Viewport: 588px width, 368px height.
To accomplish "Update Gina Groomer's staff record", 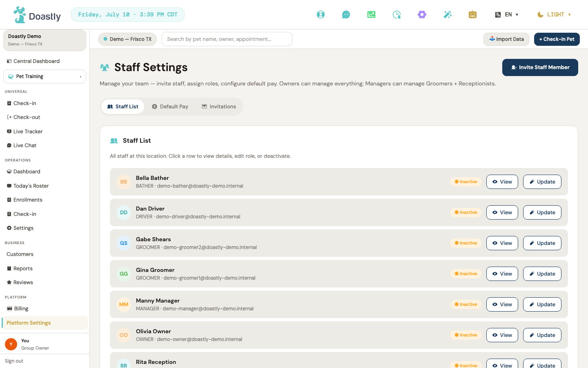I will [542, 274].
